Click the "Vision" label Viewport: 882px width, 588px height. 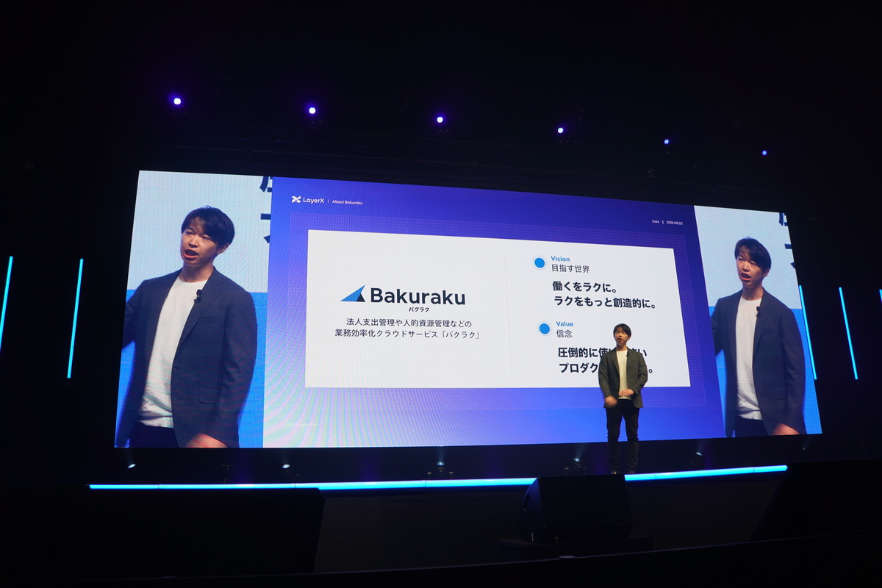click(x=560, y=259)
